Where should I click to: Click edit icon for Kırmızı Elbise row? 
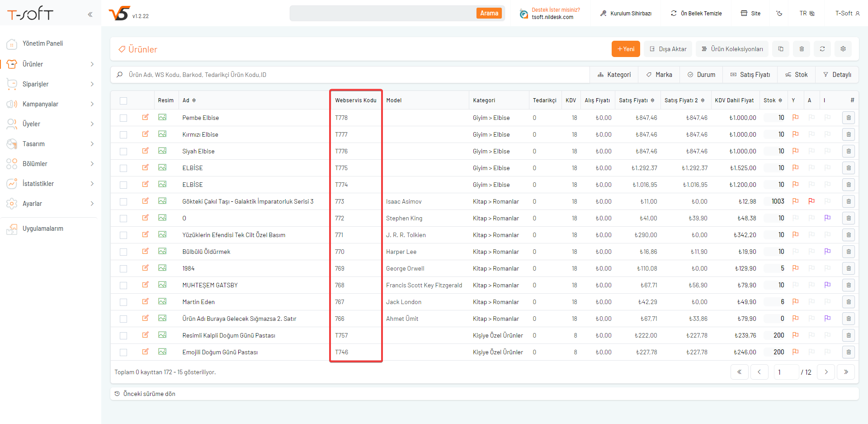tap(145, 134)
